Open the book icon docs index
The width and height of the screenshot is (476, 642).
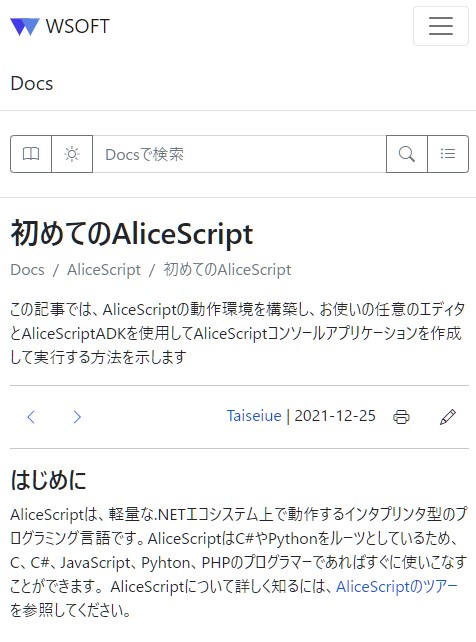[31, 154]
